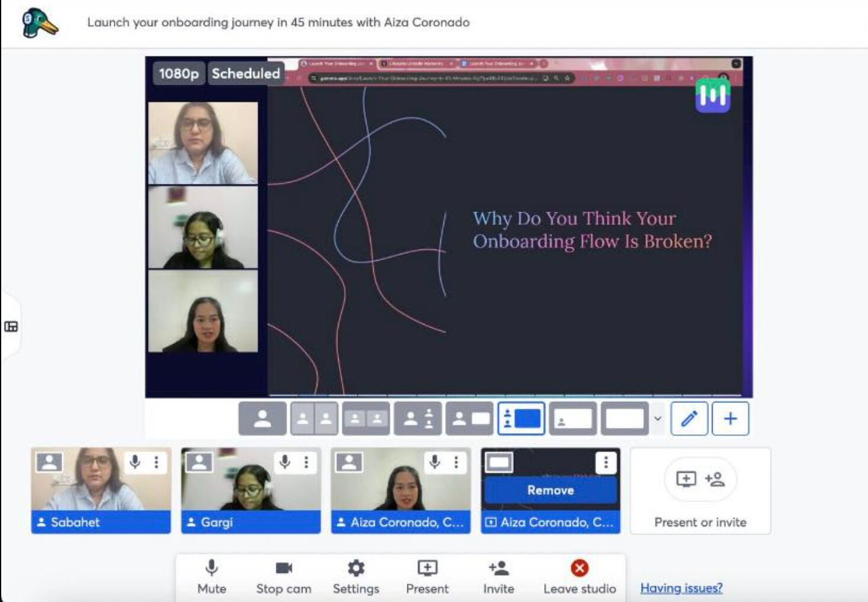Select the two-person cropped layout
Screen dimensions: 868x602
(314, 419)
